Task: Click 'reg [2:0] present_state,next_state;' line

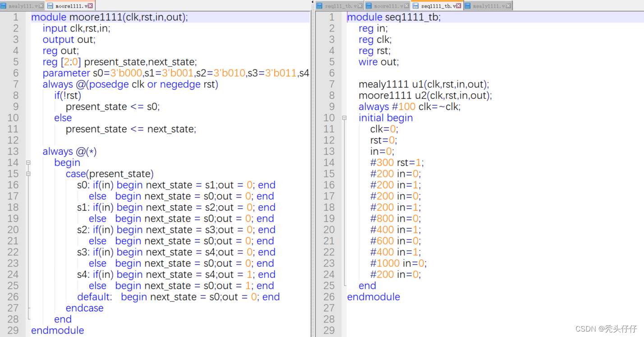Action: pyautogui.click(x=120, y=62)
